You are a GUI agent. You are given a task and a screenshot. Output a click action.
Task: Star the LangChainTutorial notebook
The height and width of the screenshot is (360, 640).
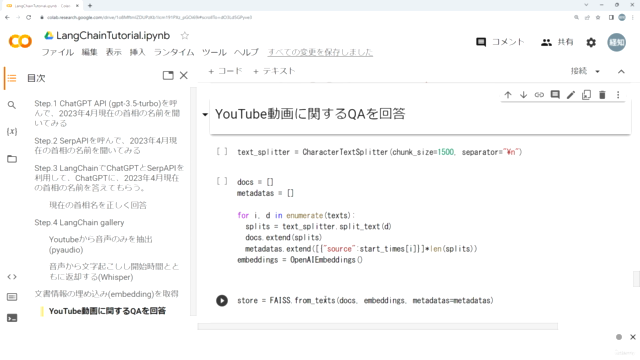(x=184, y=36)
